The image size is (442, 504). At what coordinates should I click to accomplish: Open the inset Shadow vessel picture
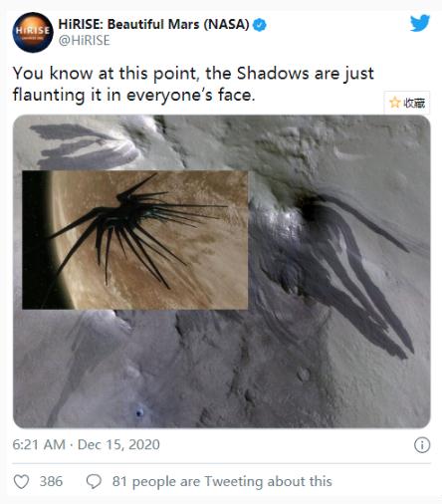coord(135,240)
